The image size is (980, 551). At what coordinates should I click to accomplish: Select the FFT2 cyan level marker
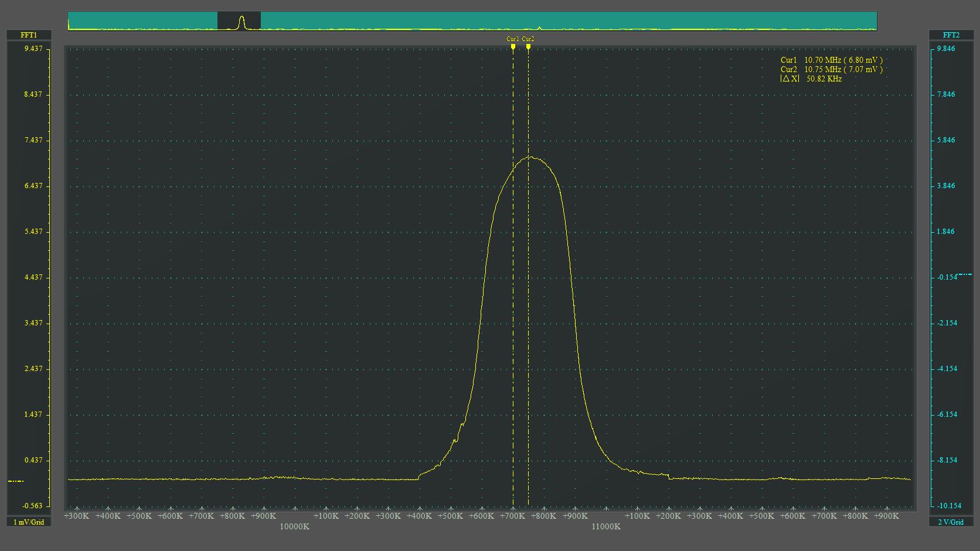point(964,274)
